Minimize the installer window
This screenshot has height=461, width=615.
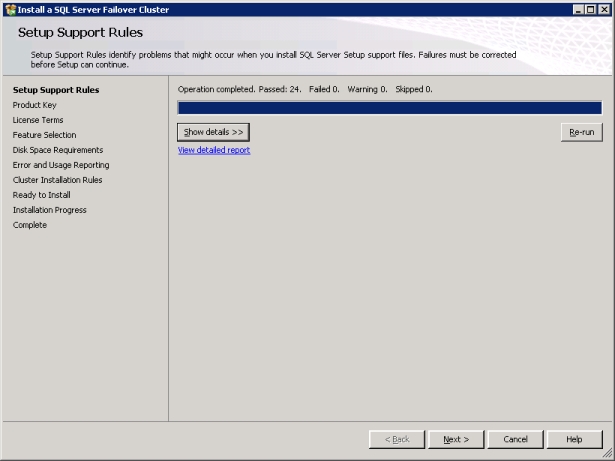click(x=578, y=10)
